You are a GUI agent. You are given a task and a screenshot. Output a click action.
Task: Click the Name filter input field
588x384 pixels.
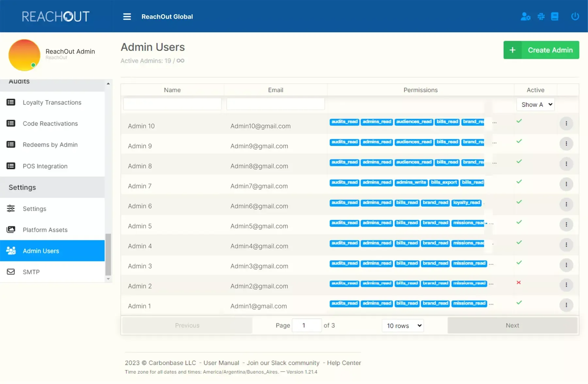pos(172,104)
